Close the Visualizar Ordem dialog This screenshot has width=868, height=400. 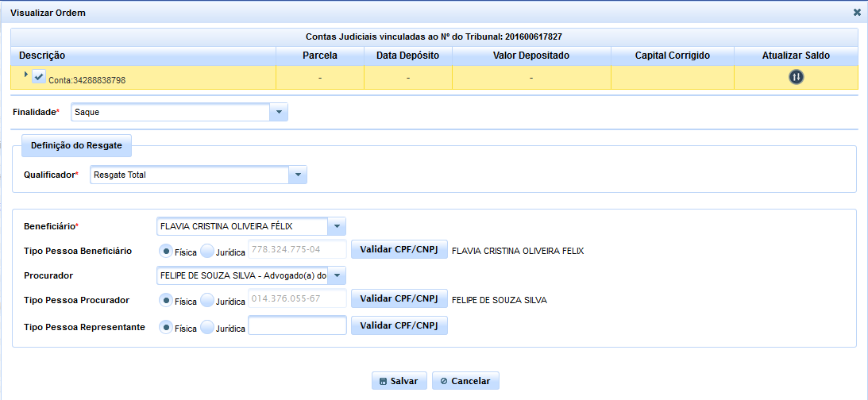tap(857, 13)
